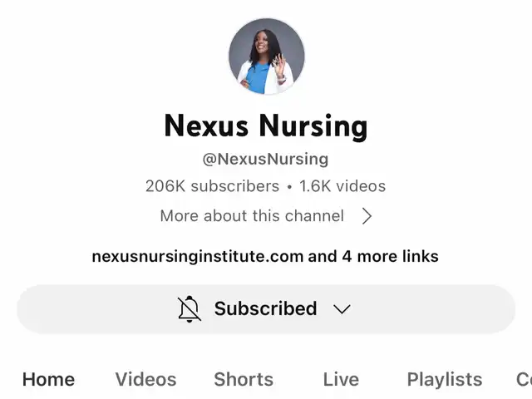Open the Nexus Nursing profile picture
The image size is (532, 399).
pyautogui.click(x=266, y=57)
